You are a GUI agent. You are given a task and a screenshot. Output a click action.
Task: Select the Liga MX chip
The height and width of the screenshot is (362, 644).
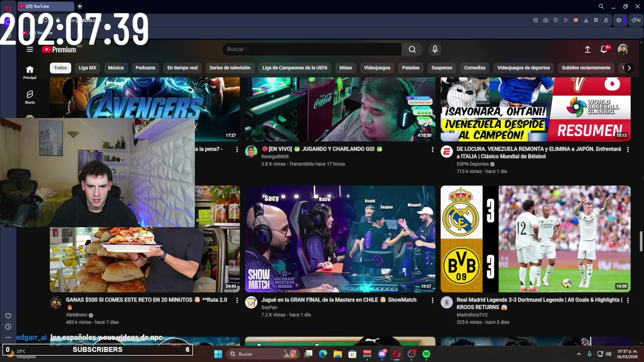tap(88, 68)
